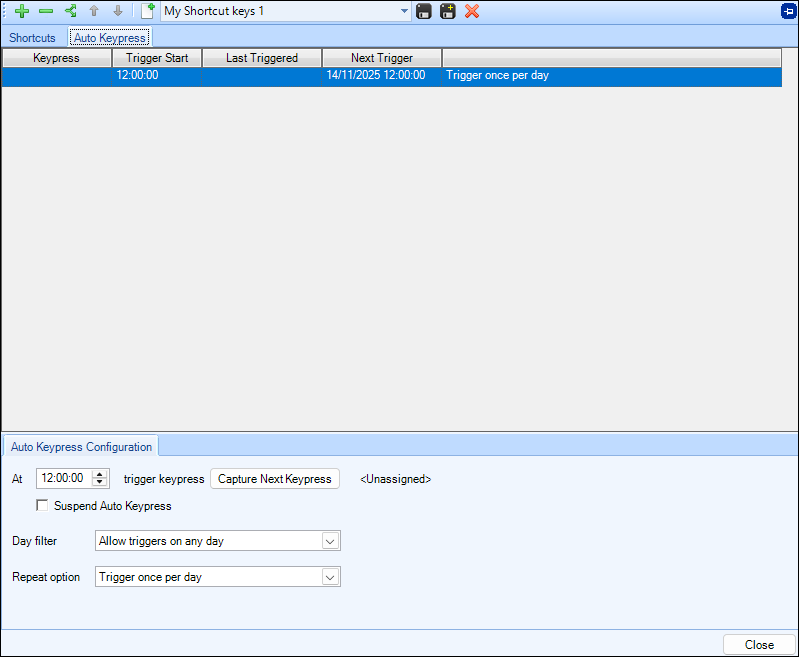Expand the Day filter dropdown

click(330, 541)
